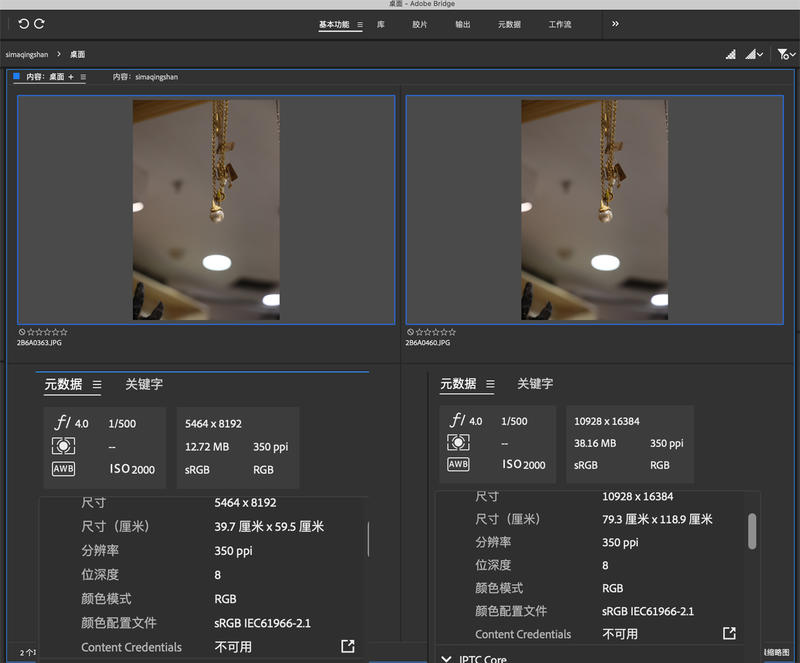Switch to left 关键字 tab
The height and width of the screenshot is (663, 800).
click(143, 384)
